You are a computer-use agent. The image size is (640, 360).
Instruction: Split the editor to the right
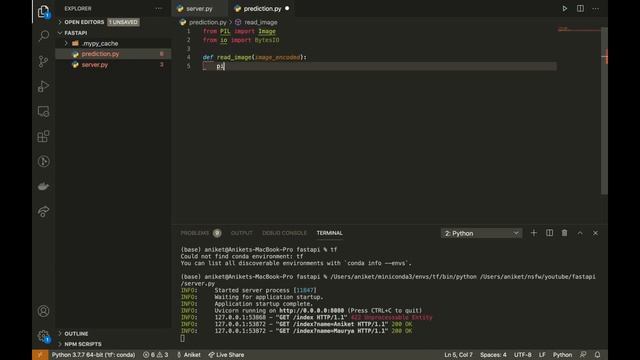tap(580, 9)
